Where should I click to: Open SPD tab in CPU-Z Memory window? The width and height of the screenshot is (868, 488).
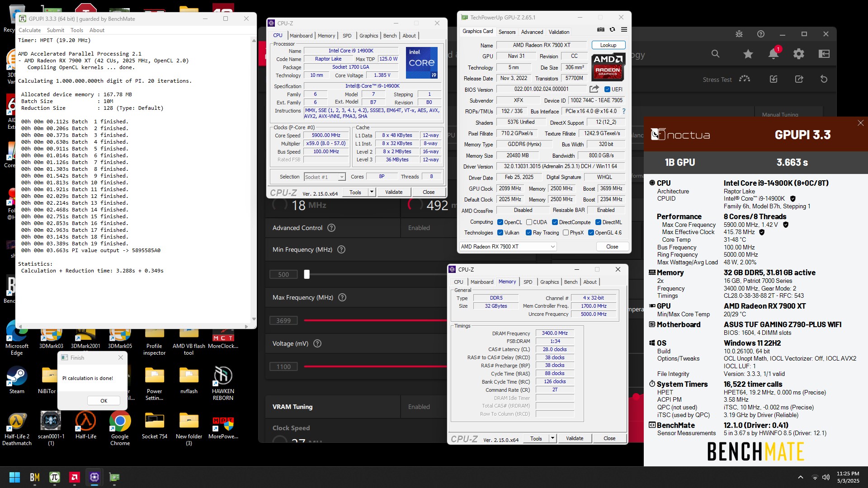[528, 282]
